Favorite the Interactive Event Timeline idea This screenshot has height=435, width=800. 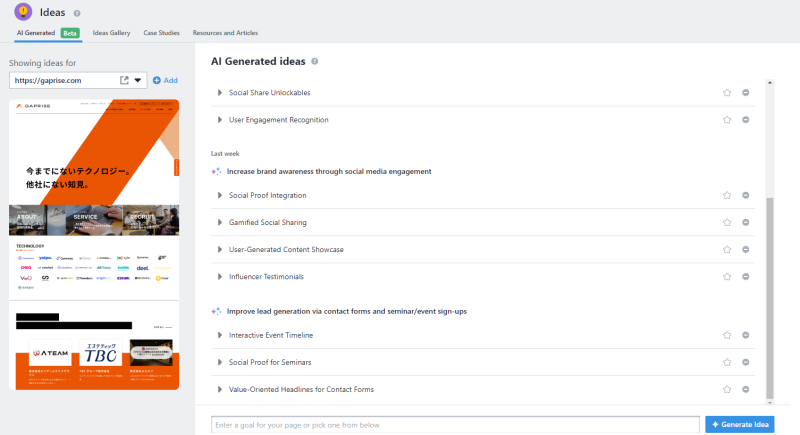click(x=728, y=335)
